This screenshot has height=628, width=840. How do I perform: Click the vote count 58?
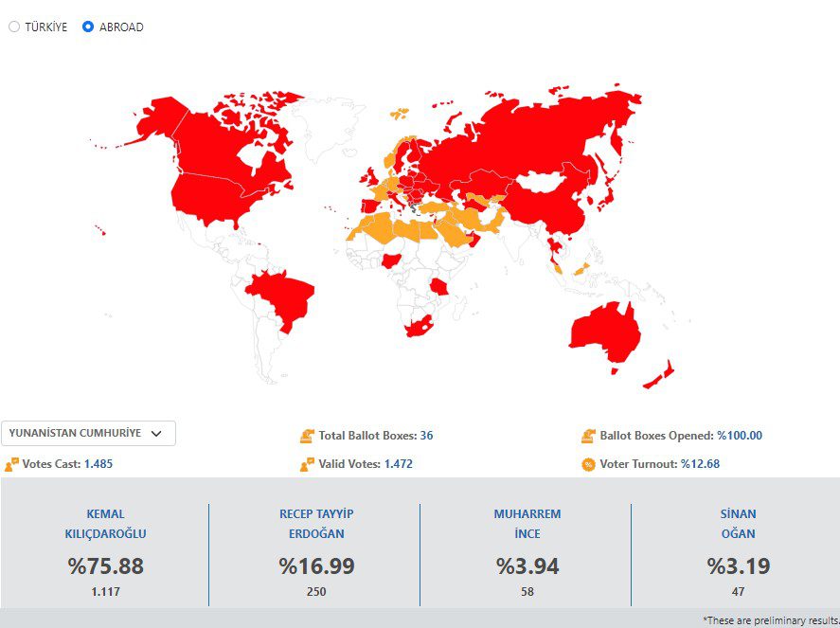[527, 592]
